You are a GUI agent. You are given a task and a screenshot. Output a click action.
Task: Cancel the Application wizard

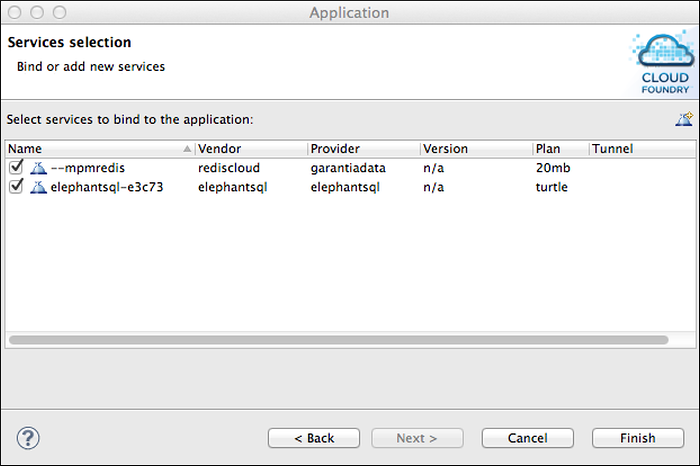pos(528,438)
